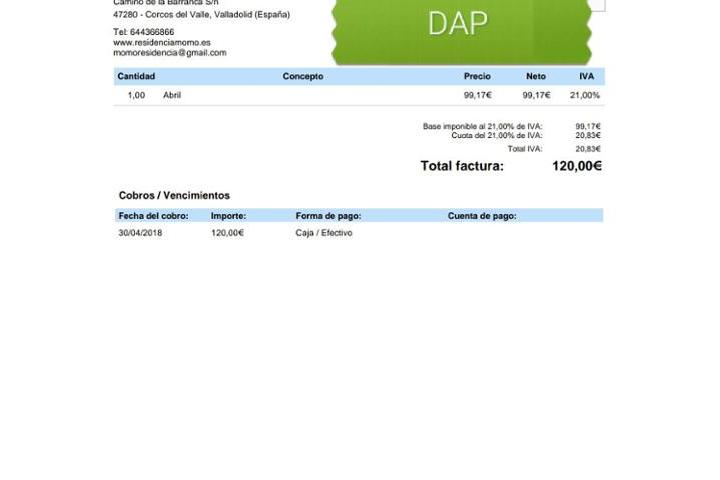Click the IVA column header

click(x=586, y=77)
